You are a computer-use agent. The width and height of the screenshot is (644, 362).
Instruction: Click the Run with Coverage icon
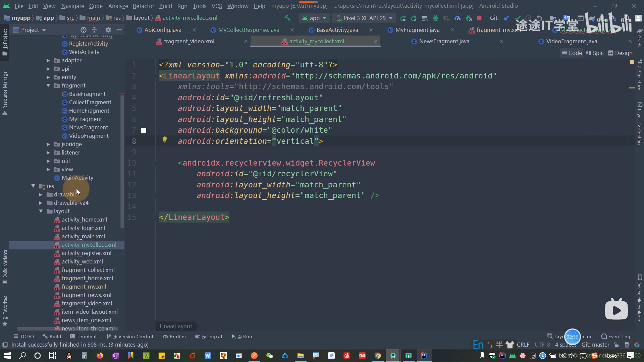tap(446, 18)
